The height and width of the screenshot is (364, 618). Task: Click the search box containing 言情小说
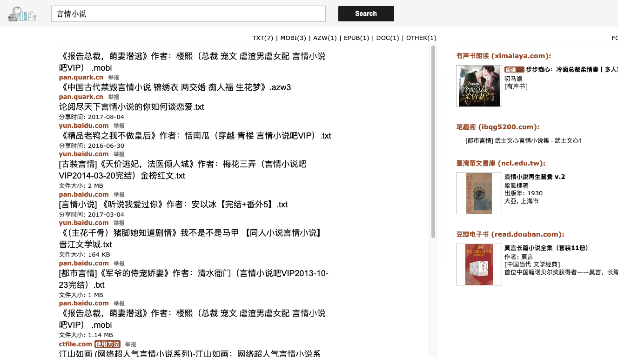click(188, 13)
